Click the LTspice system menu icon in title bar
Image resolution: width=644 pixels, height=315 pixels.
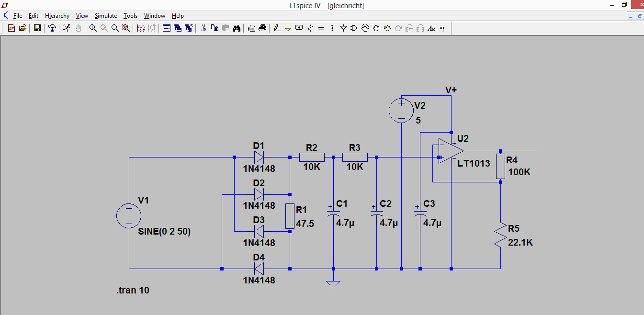5,5
